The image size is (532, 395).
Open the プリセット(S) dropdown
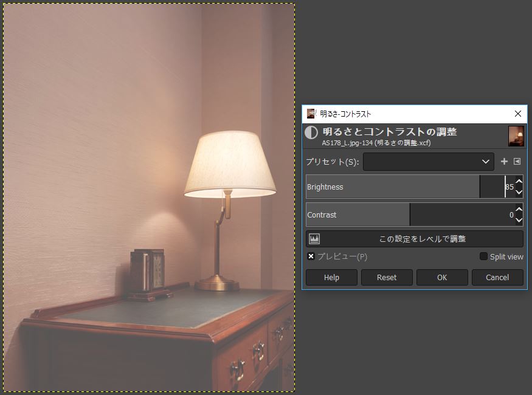pos(428,162)
